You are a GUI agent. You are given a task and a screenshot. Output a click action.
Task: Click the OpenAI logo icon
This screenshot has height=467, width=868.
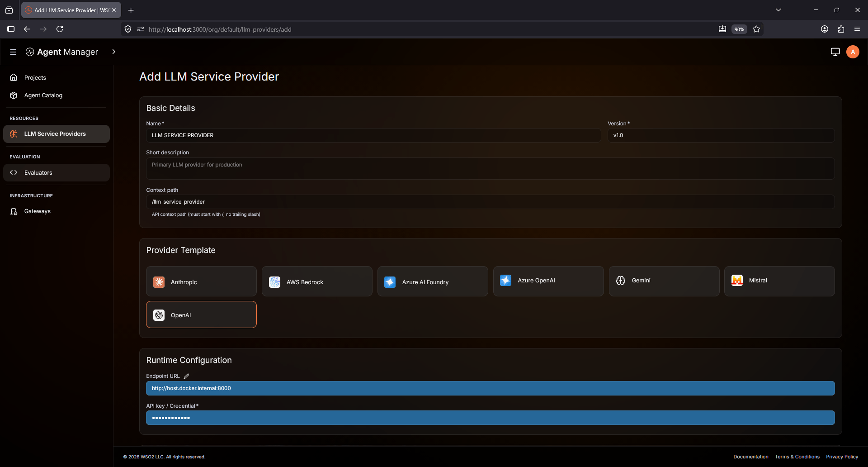[x=159, y=315]
